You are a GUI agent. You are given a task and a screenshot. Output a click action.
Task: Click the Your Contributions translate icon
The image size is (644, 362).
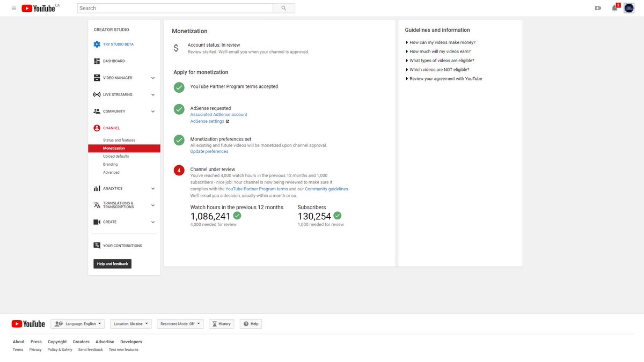pyautogui.click(x=97, y=246)
